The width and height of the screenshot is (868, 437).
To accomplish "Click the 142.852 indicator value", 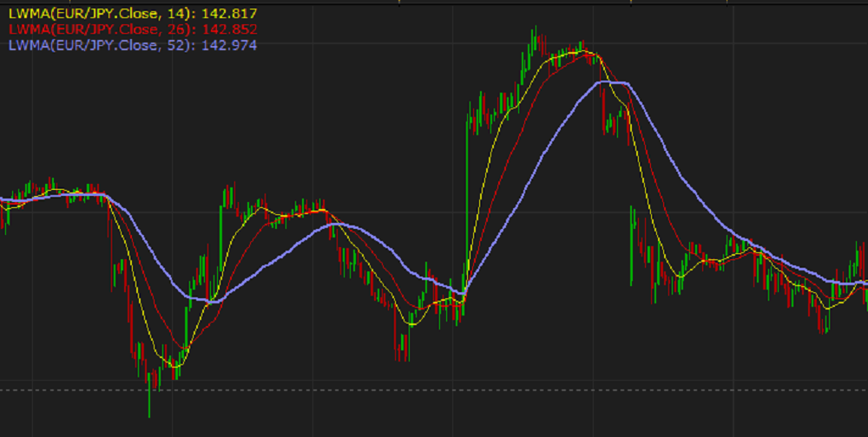I will pyautogui.click(x=229, y=29).
